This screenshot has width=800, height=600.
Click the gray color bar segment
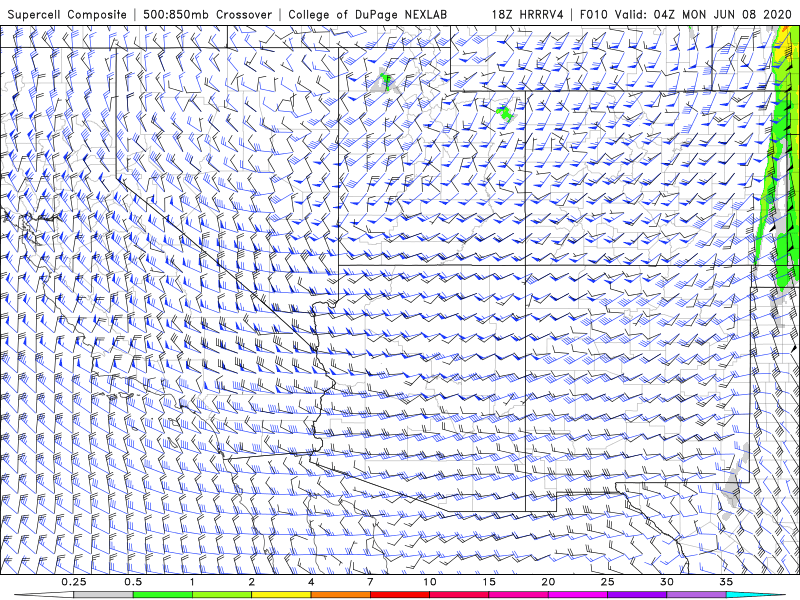104,595
